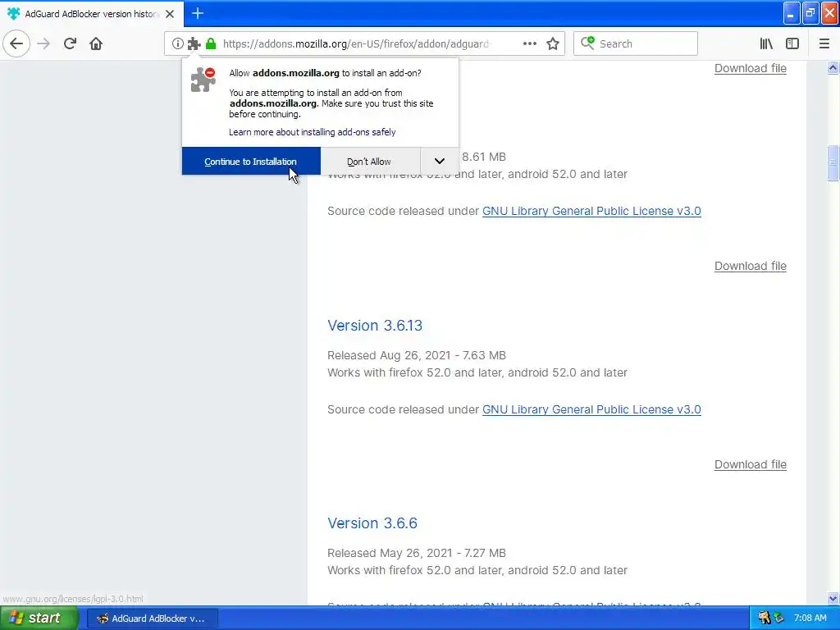Open page actions three-dots menu
This screenshot has width=840, height=630.
[529, 44]
